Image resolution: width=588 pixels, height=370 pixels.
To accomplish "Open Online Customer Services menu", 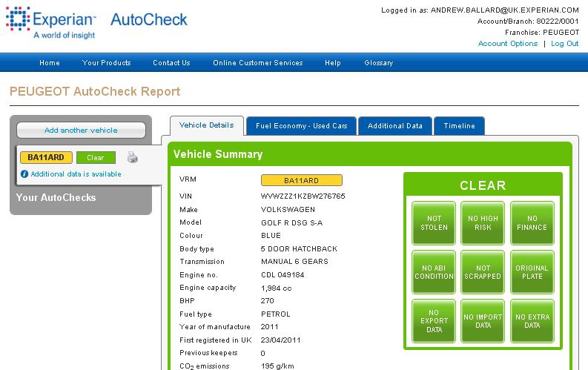I will (x=258, y=62).
